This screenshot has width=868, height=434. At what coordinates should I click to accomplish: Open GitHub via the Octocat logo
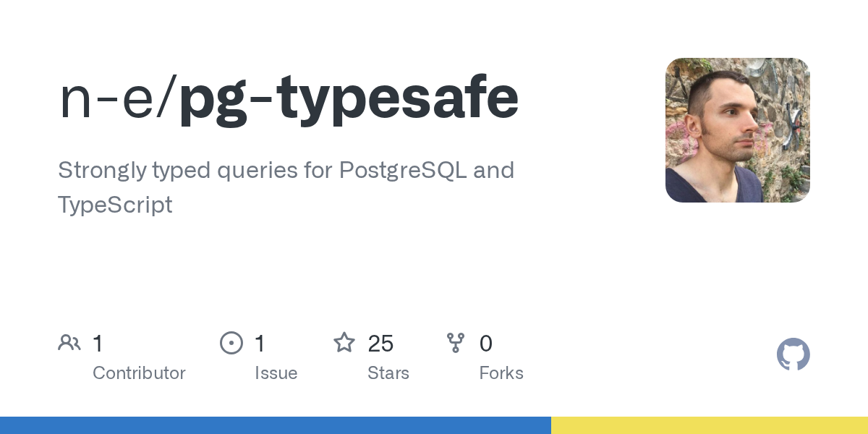pyautogui.click(x=793, y=354)
